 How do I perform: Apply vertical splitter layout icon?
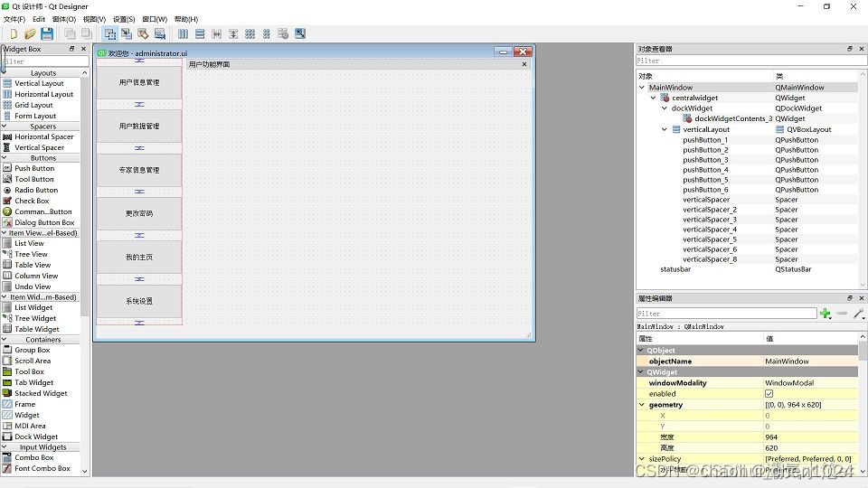pyautogui.click(x=233, y=33)
